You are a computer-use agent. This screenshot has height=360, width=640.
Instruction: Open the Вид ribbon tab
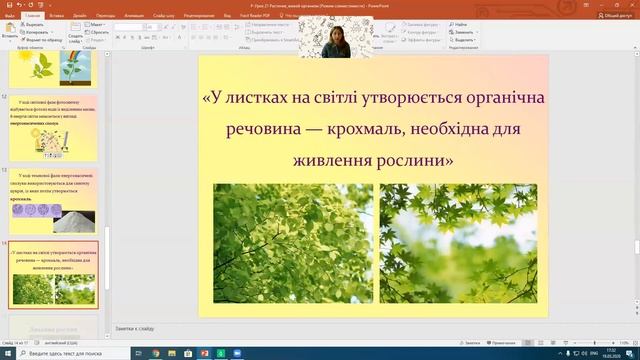(227, 16)
